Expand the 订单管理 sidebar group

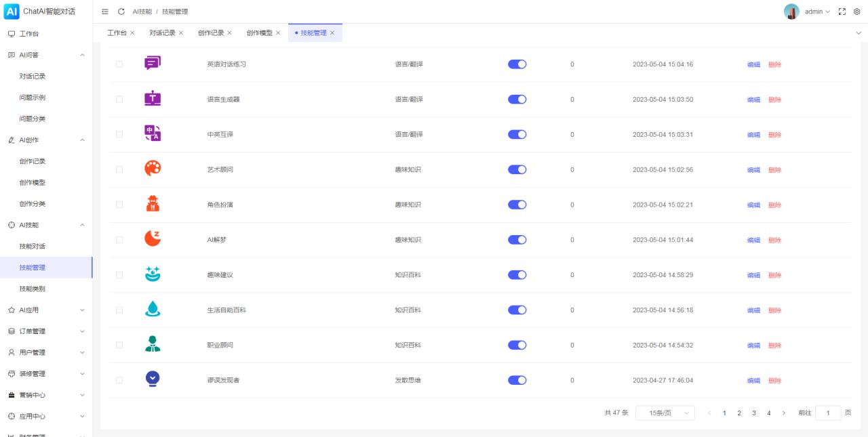tap(46, 331)
